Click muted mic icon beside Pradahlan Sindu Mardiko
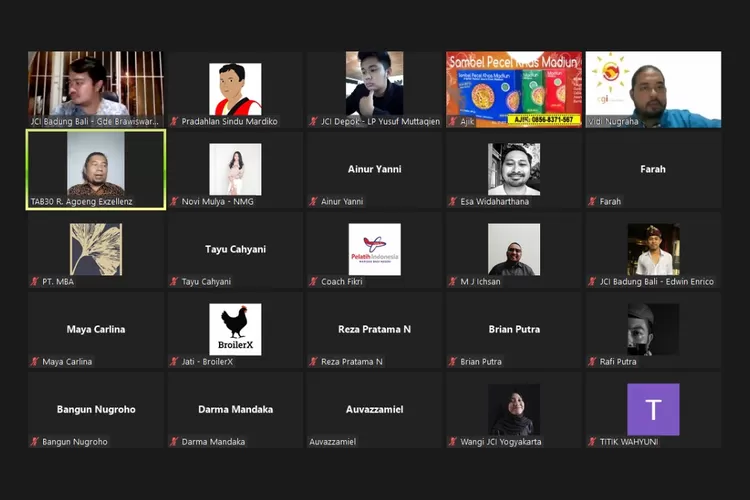 click(x=174, y=121)
